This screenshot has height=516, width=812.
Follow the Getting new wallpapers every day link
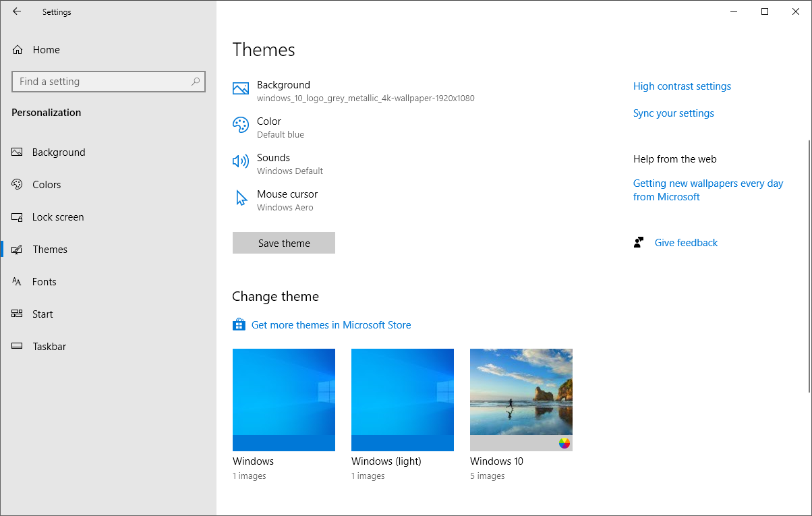[x=708, y=190]
